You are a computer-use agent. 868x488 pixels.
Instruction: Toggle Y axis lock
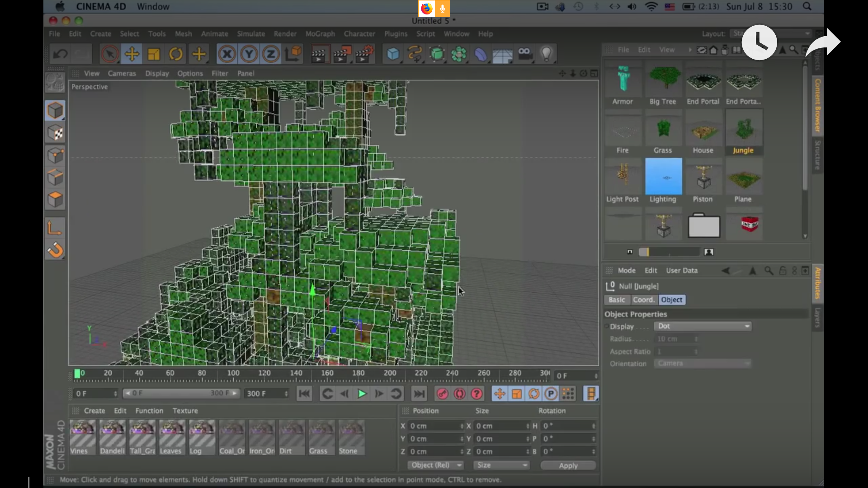click(249, 54)
